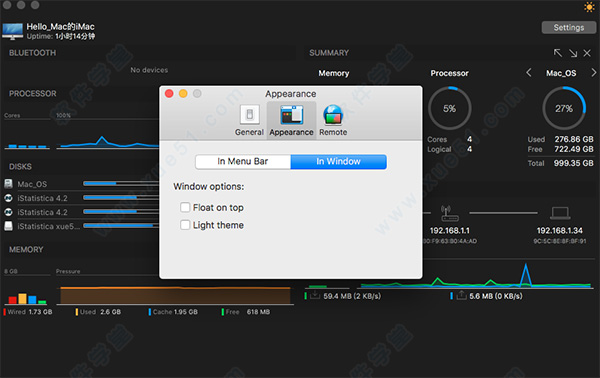The image size is (600, 378).
Task: Go to previous disk with left chevron
Action: [529, 73]
